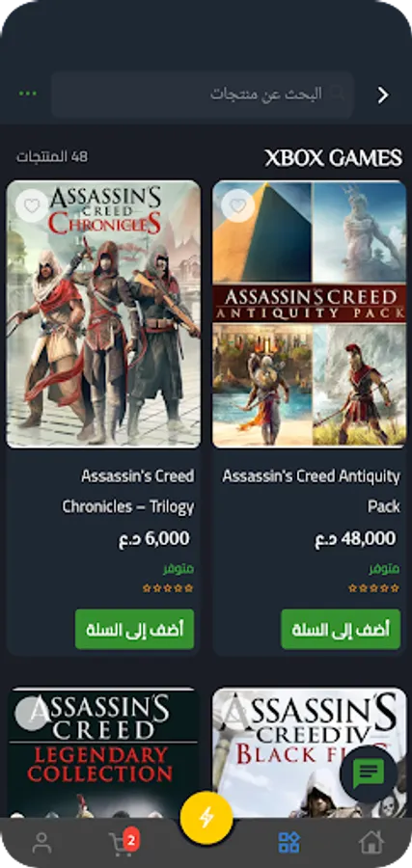Add Assassin's Creed Chronicles Trilogy to cart

click(x=134, y=629)
